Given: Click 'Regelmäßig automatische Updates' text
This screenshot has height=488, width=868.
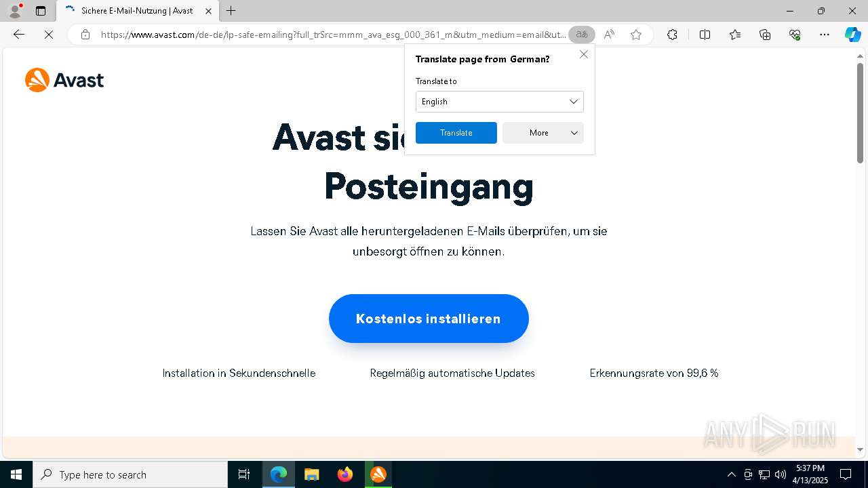Looking at the screenshot, I should pos(452,373).
